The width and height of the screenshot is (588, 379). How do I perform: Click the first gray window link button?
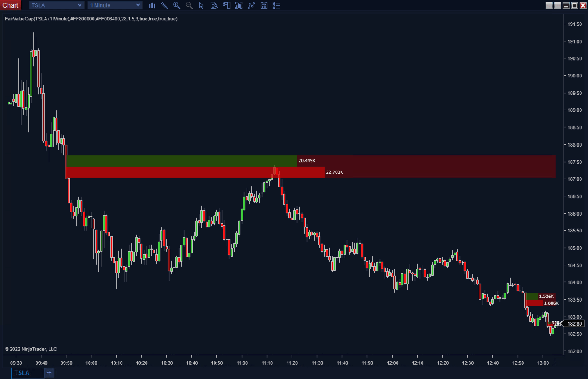(x=549, y=5)
